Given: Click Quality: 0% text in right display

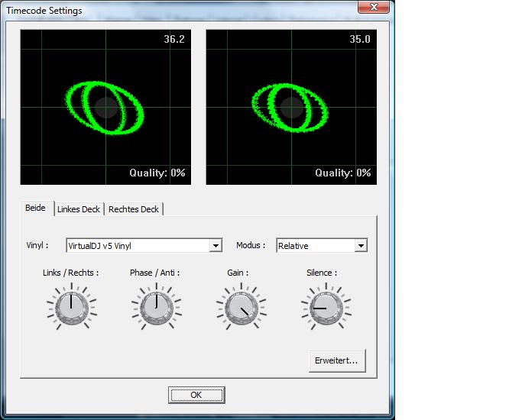Looking at the screenshot, I should click(x=343, y=173).
